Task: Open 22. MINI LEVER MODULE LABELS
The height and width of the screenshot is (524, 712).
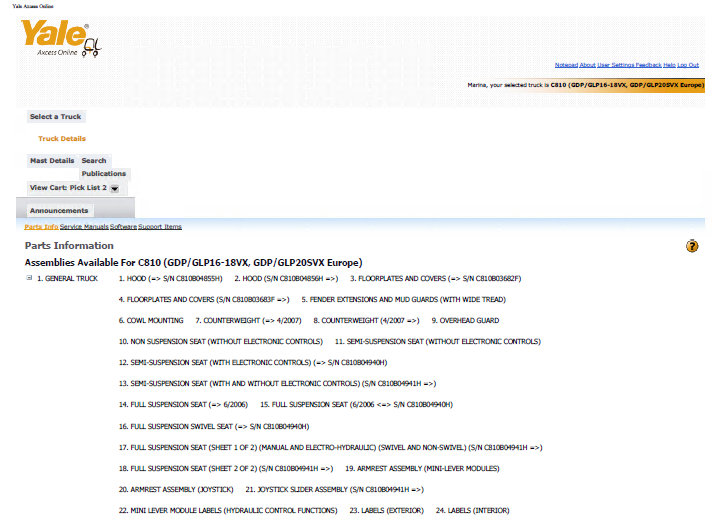Action: tap(228, 510)
